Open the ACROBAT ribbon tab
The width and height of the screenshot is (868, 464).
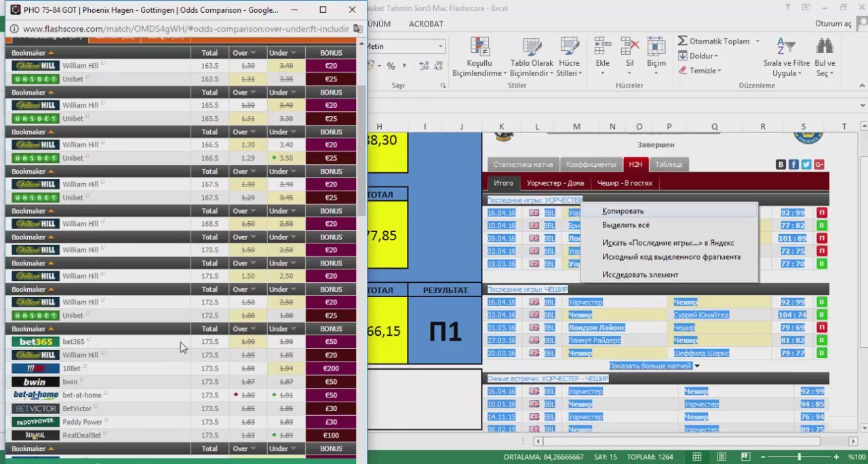click(426, 24)
